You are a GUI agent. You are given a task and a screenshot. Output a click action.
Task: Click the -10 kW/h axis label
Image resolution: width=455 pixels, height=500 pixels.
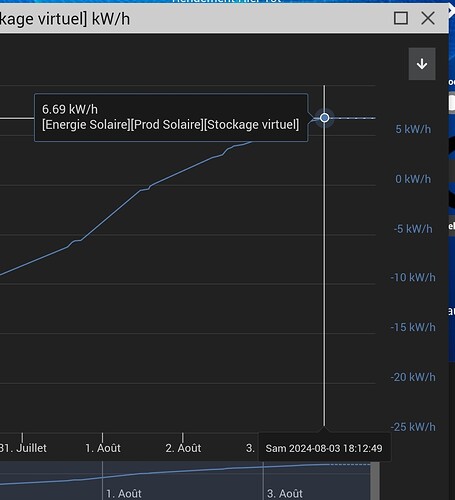(413, 277)
